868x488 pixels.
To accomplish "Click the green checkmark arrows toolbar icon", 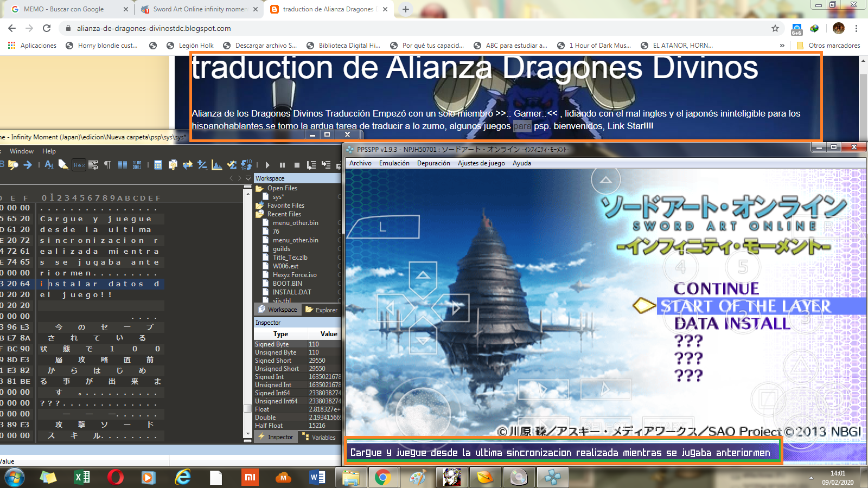I will (232, 165).
